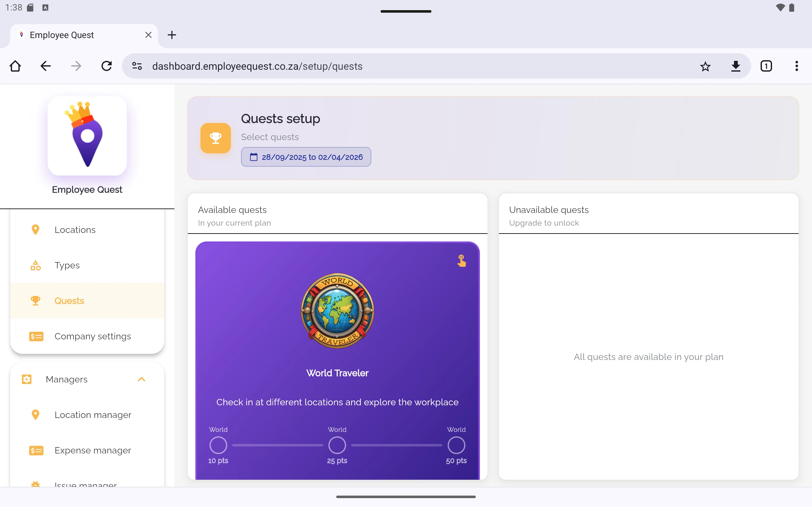Open the tab switcher showing one tab
The height and width of the screenshot is (507, 812).
click(766, 66)
